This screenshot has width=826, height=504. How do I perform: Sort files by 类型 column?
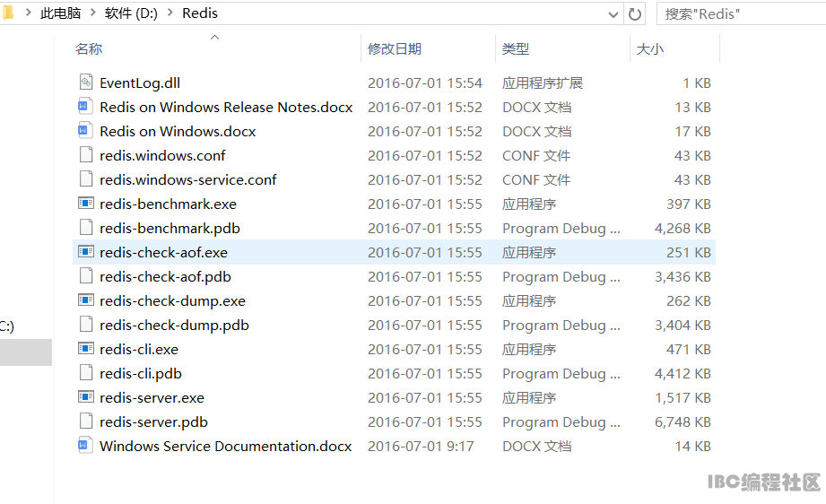point(515,49)
